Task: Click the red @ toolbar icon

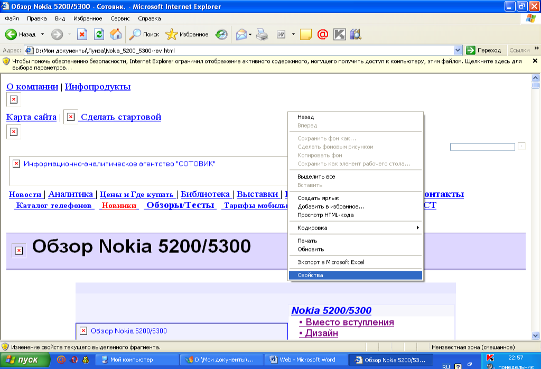Action: [322, 34]
